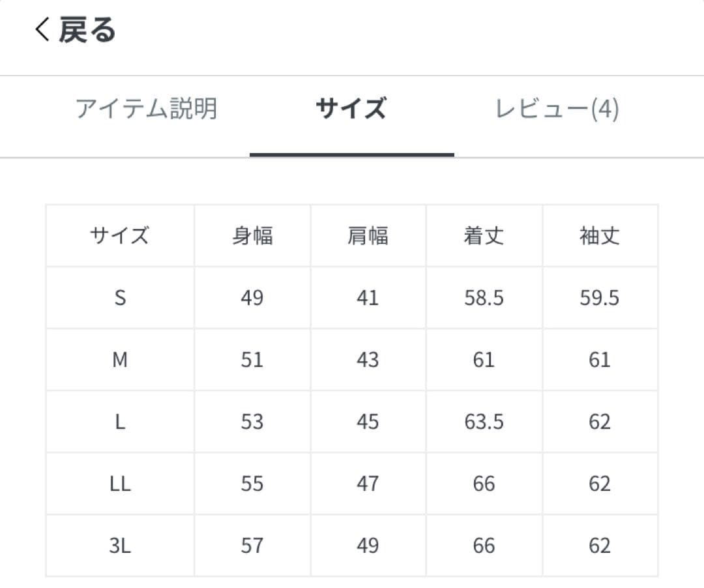Tap the back chevron arrow icon
This screenshot has width=704, height=588.
(x=41, y=31)
